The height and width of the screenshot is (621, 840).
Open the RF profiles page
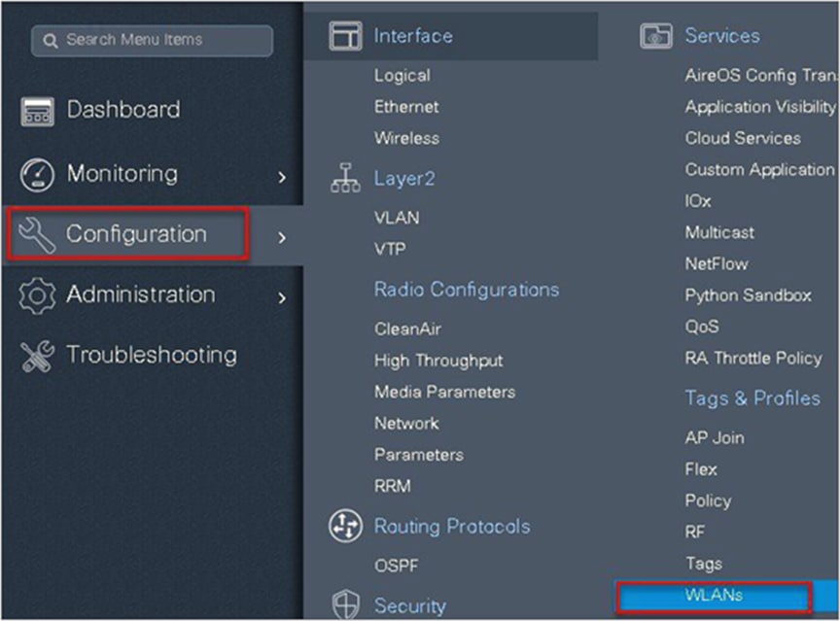click(x=695, y=533)
